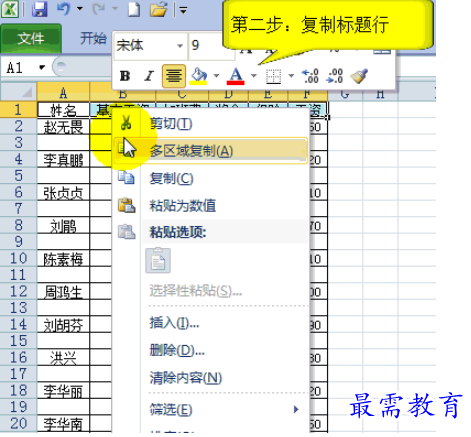
Task: Click cell containing 李华丽
Action: pyautogui.click(x=63, y=390)
